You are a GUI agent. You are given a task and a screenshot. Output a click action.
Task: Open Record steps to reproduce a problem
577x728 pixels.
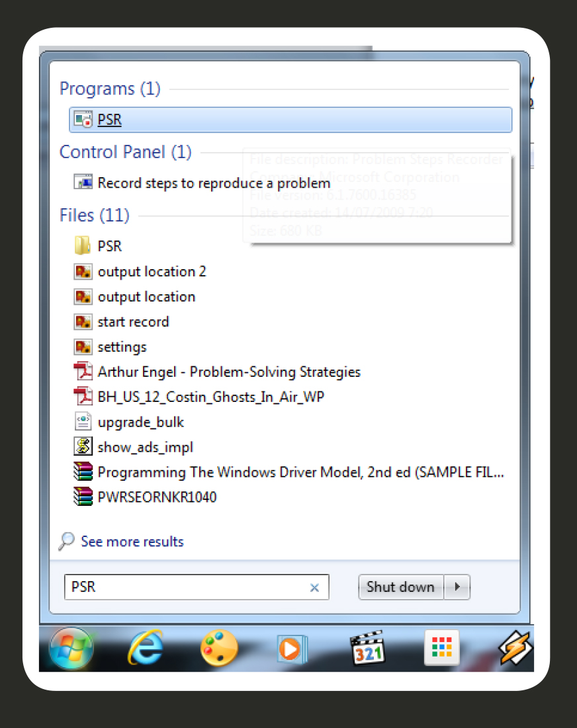(x=213, y=183)
